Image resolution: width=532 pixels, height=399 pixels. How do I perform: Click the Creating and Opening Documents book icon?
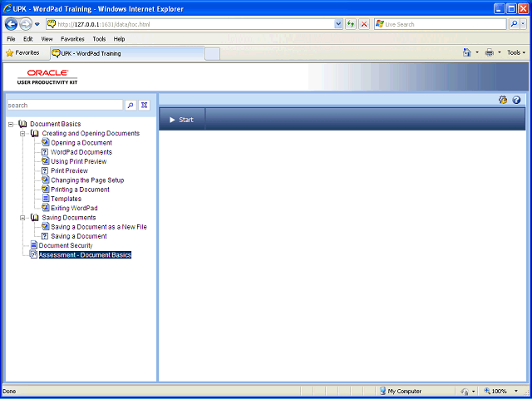tap(35, 133)
